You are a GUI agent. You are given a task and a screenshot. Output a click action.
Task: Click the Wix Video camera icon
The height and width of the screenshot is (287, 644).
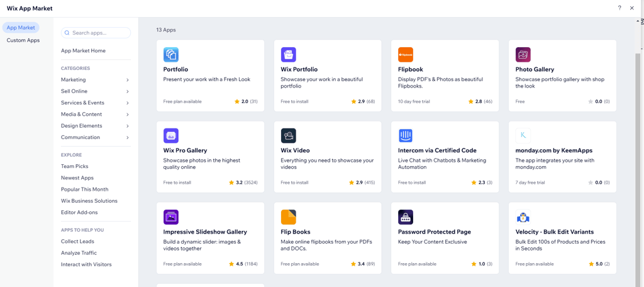(288, 136)
